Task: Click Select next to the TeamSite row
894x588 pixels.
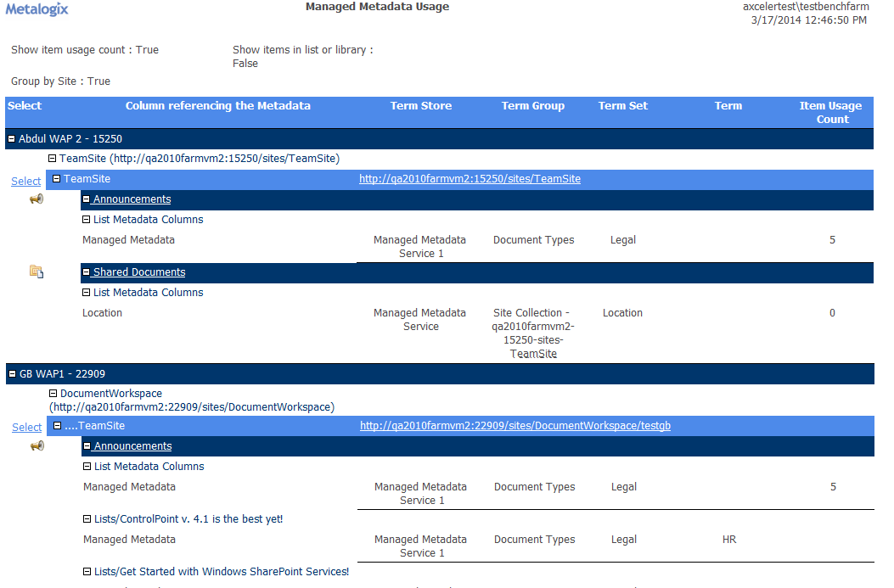Action: click(25, 181)
